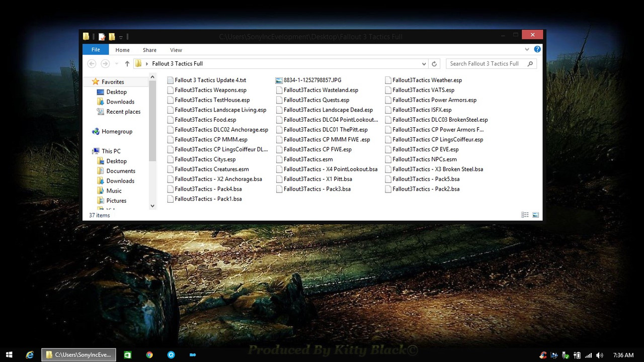Refresh the folder view
This screenshot has height=362, width=644.
[435, 64]
